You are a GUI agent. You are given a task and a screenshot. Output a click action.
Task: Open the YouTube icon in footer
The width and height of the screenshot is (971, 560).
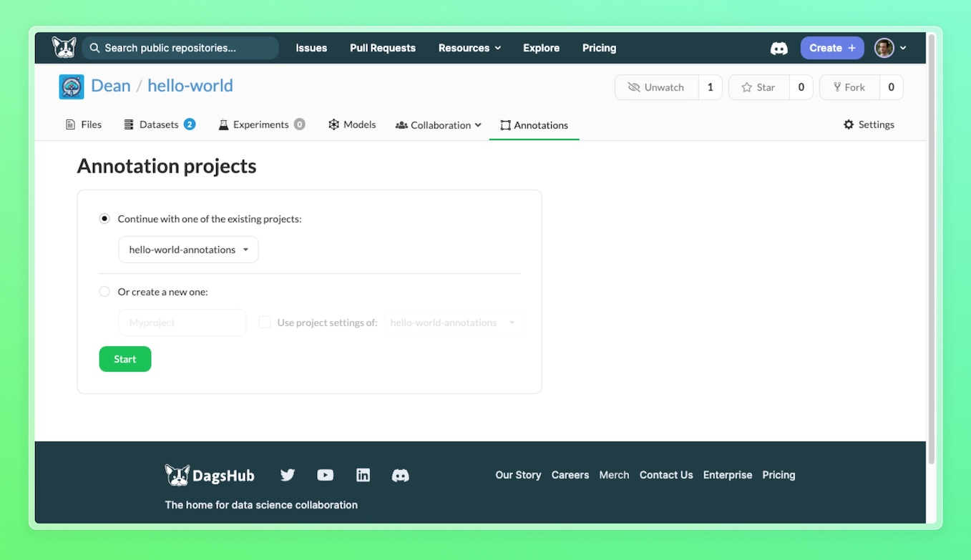pos(325,475)
